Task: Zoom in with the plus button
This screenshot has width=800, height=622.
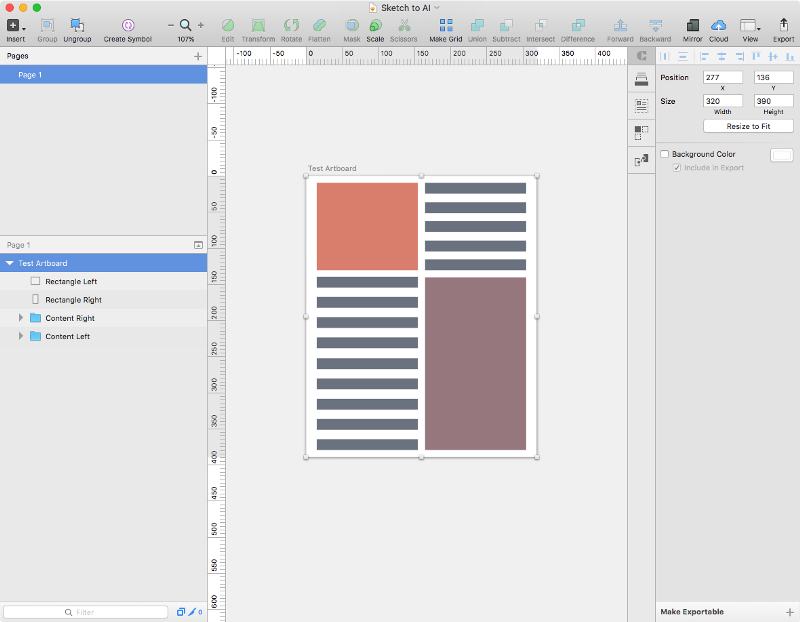Action: 201,25
